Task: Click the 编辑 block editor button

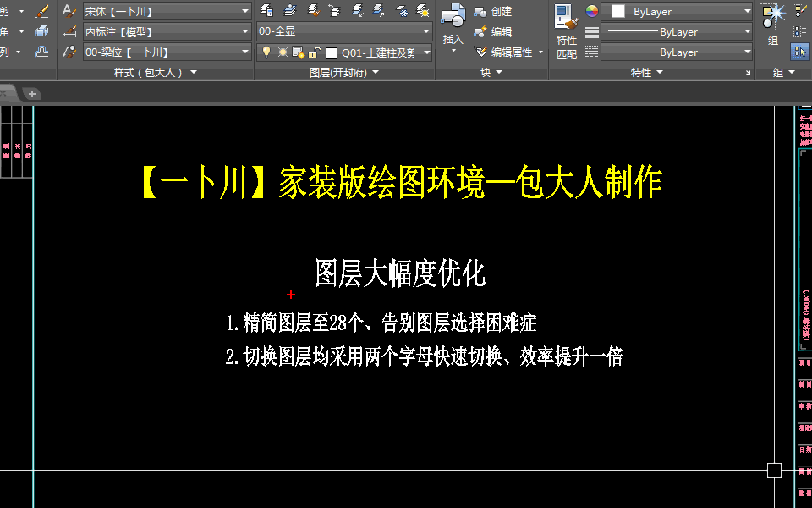Action: click(x=493, y=31)
